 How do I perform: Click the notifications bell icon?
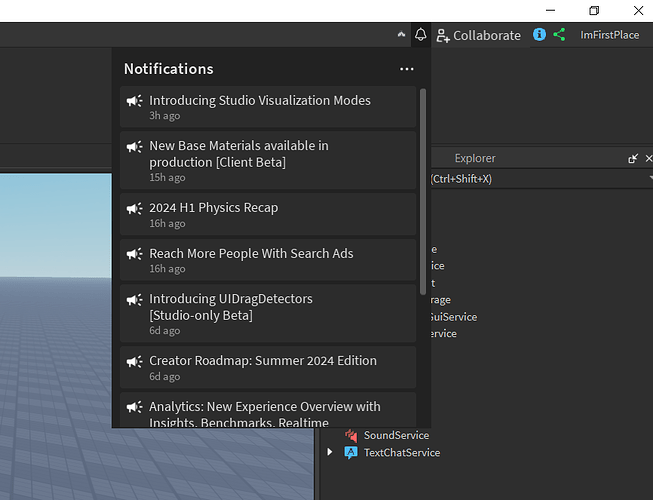(x=421, y=35)
